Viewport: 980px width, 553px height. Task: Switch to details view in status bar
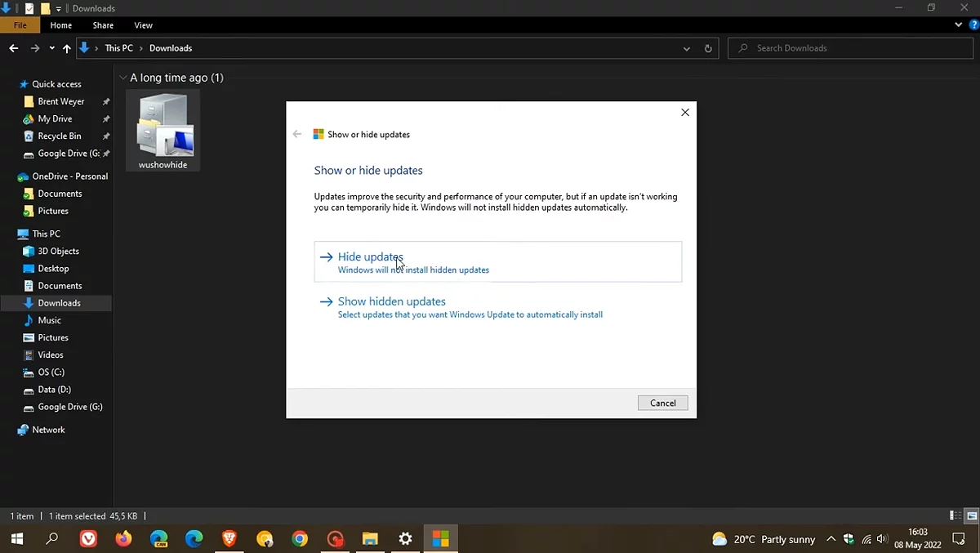click(955, 516)
